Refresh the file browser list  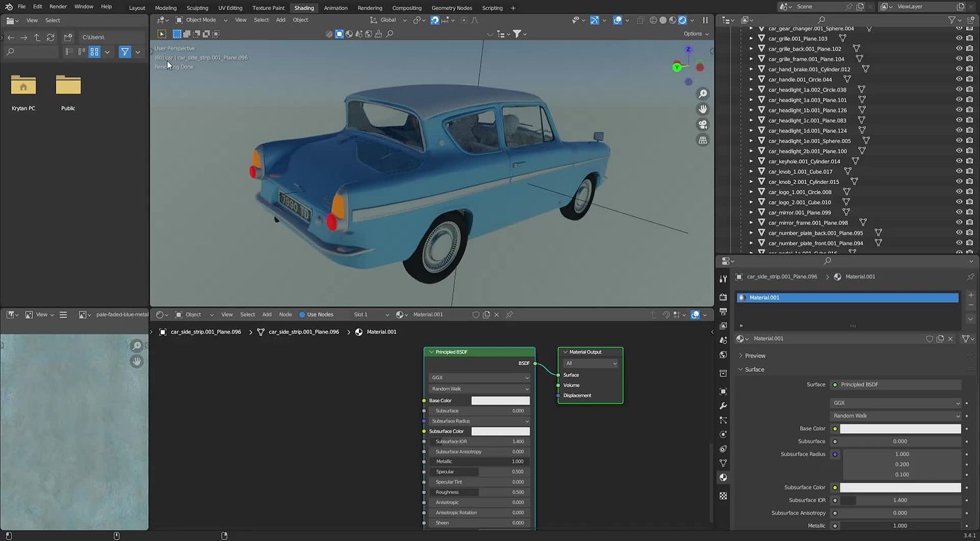[51, 38]
